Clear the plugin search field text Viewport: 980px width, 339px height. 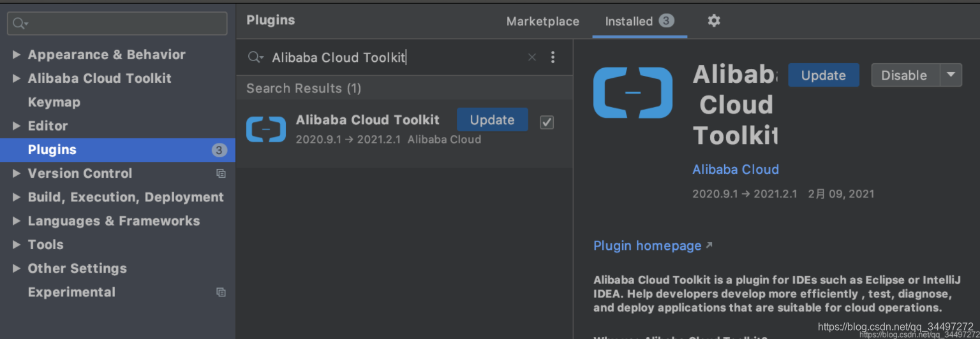531,57
